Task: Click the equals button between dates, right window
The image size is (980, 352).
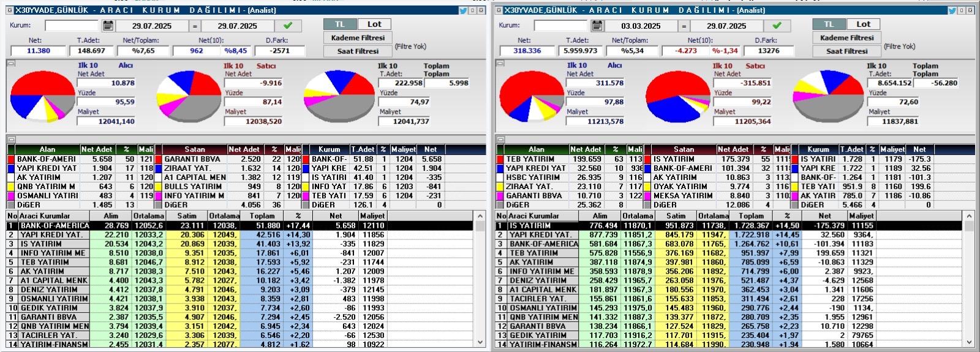Action: [x=684, y=26]
